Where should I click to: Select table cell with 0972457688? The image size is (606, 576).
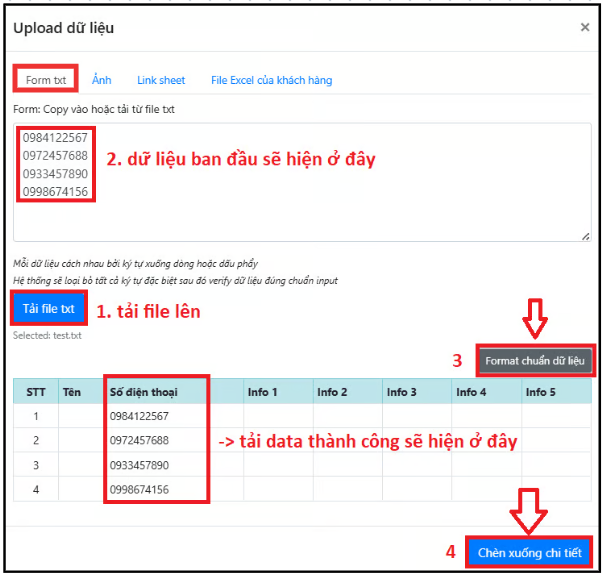[x=140, y=441]
